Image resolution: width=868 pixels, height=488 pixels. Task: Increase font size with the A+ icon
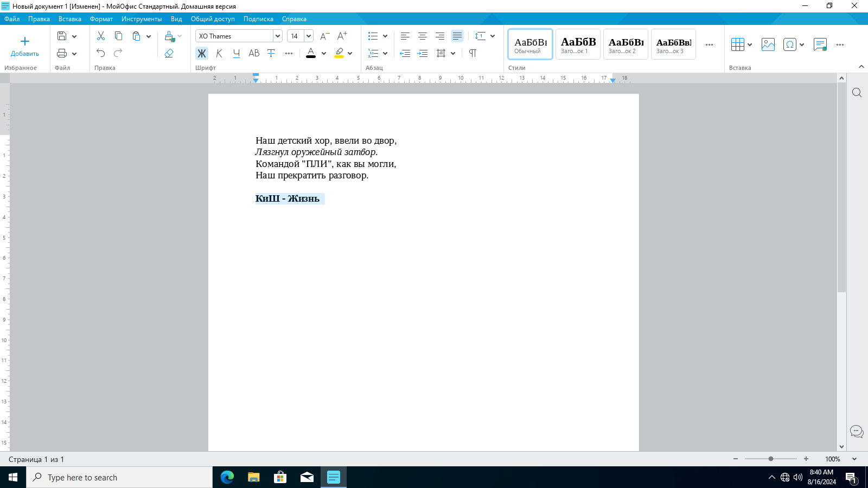point(342,36)
